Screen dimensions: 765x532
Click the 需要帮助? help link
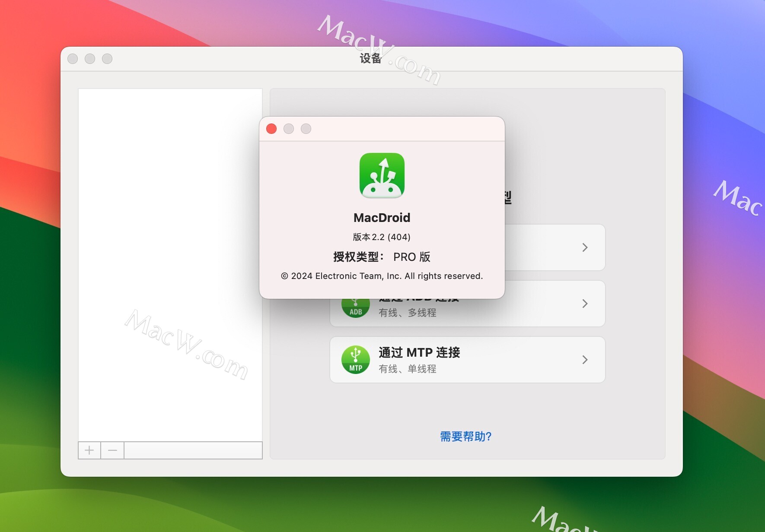pyautogui.click(x=465, y=437)
